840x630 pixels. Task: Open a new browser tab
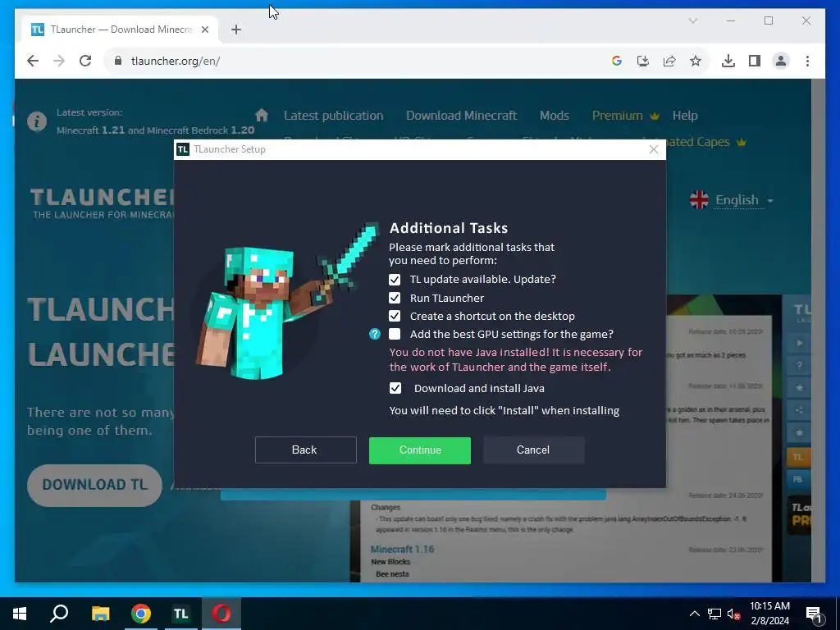click(x=236, y=30)
